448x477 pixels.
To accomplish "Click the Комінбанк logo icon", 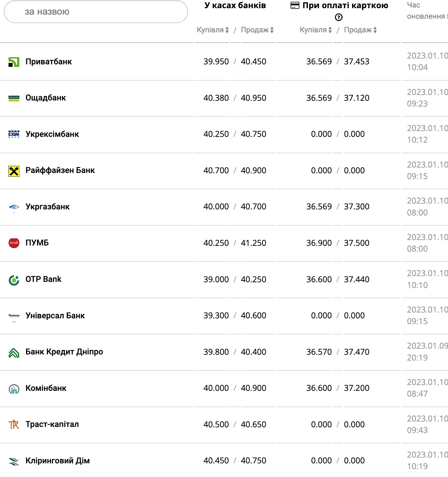I will (x=14, y=389).
